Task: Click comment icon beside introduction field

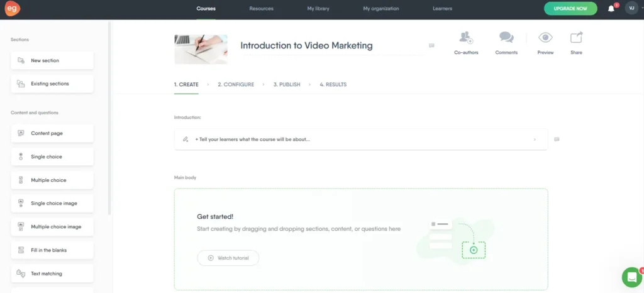Action: pyautogui.click(x=557, y=139)
